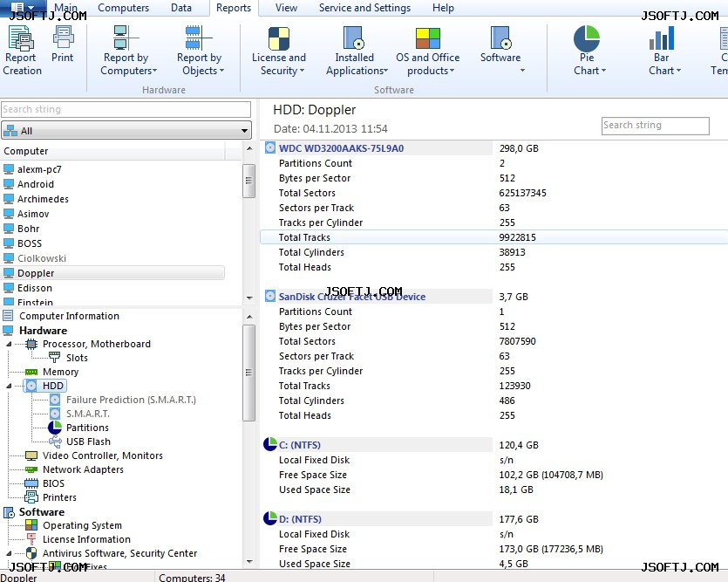Open Report Creation tool

[22, 50]
